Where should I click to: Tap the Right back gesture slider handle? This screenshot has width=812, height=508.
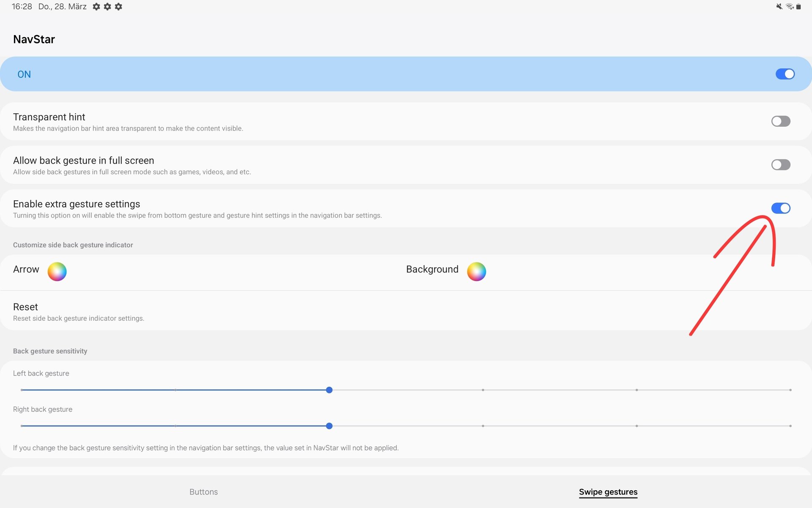329,426
